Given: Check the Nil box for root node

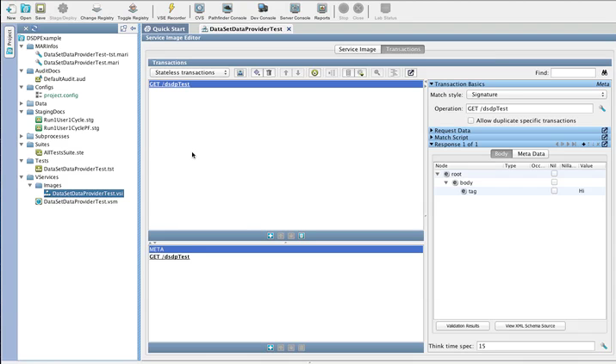Looking at the screenshot, I should click(x=554, y=174).
